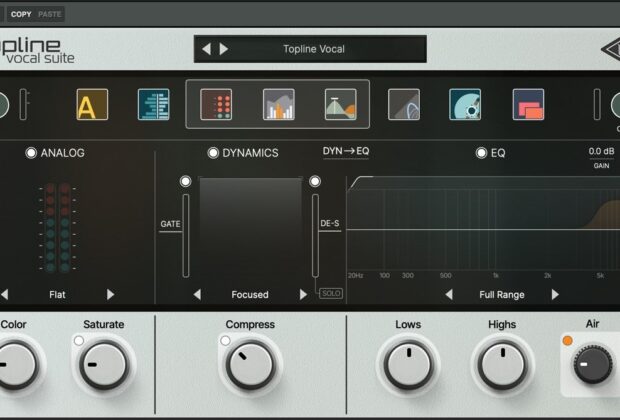This screenshot has height=420, width=620.
Task: Click the analog level LED meter
Action: click(x=58, y=228)
